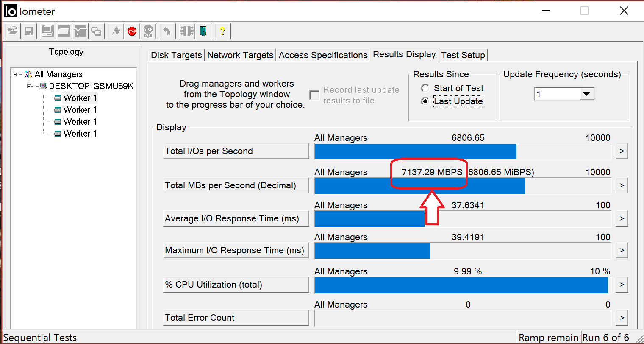The width and height of the screenshot is (644, 344).
Task: Switch to the Disk Targets tab
Action: 176,55
